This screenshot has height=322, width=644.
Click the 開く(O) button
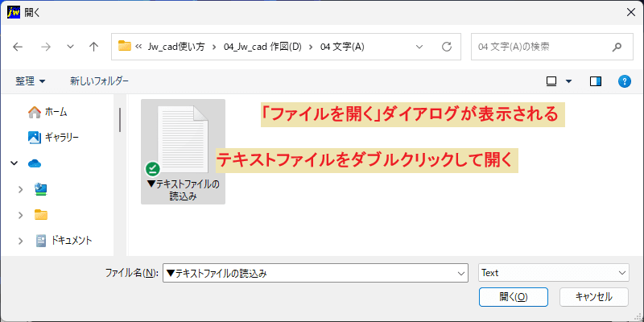point(514,297)
